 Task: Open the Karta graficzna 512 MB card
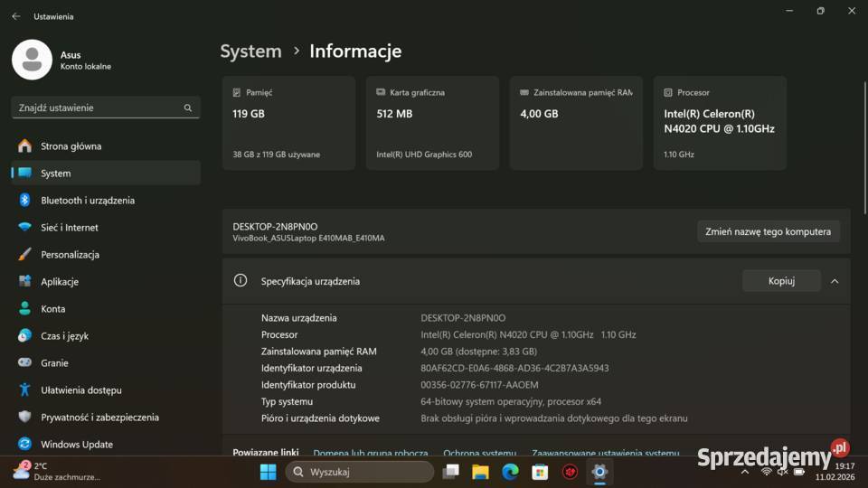point(432,123)
